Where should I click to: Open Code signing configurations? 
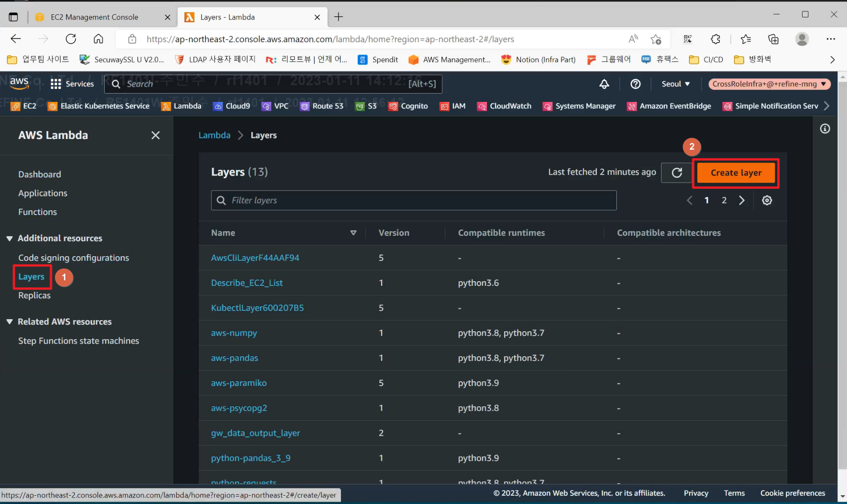pos(74,258)
